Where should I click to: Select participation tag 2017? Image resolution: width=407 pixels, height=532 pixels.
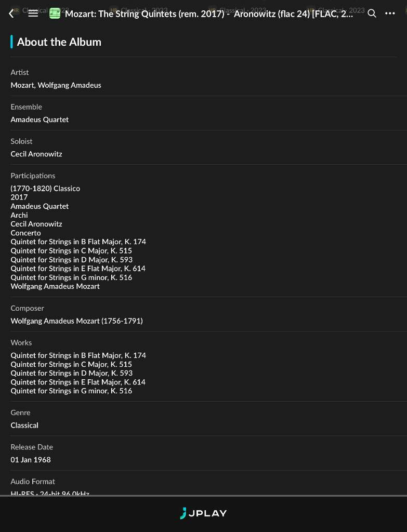click(x=19, y=197)
